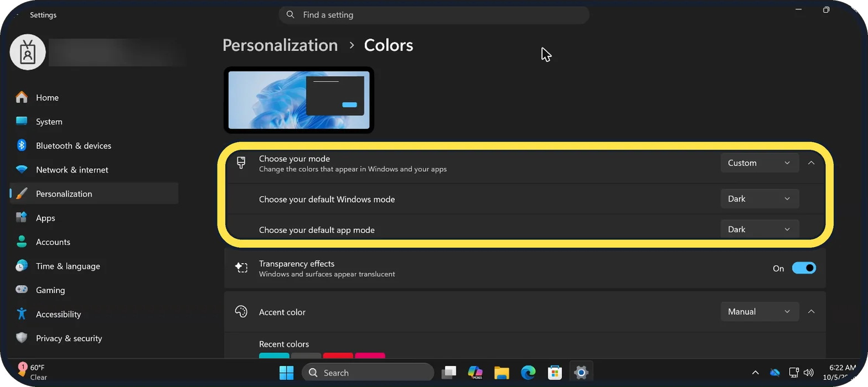Pick the pink recent color swatch
868x387 pixels.
click(x=370, y=356)
